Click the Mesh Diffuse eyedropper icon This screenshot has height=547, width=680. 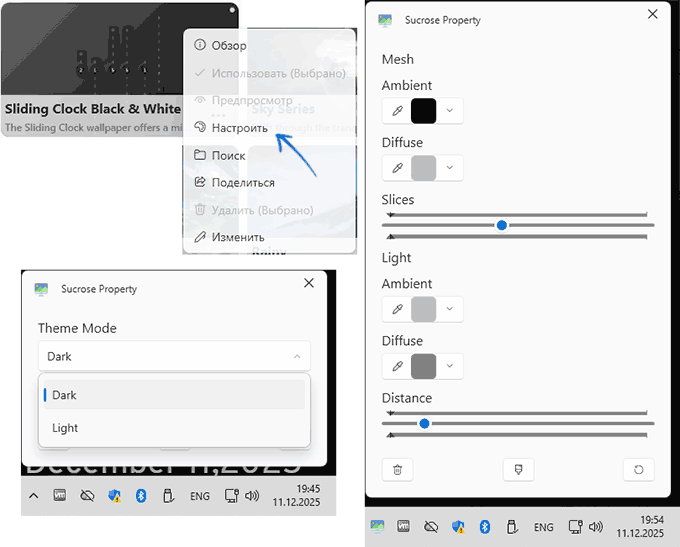pyautogui.click(x=397, y=168)
